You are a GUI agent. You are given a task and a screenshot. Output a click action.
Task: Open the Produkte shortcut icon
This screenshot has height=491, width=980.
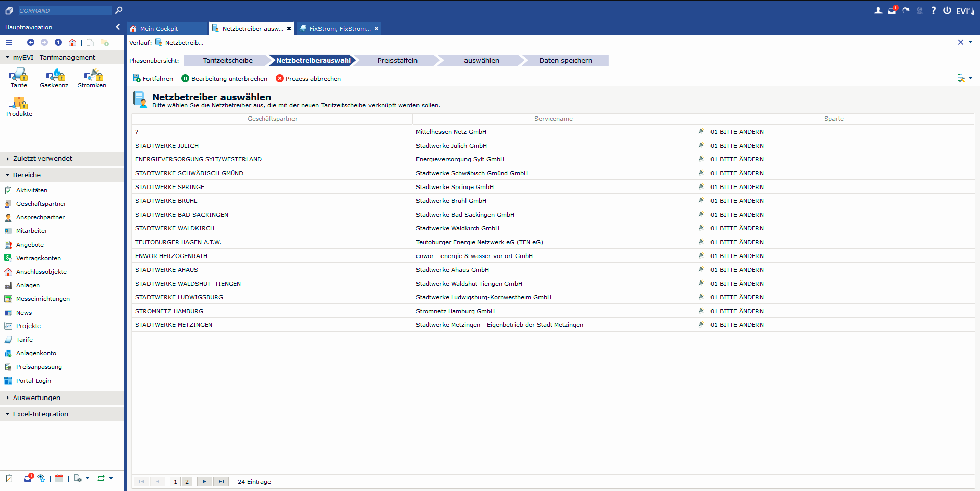pos(18,105)
